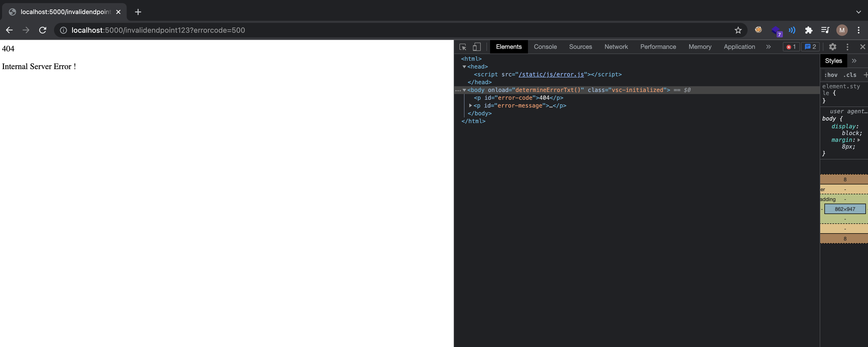868x347 pixels.
Task: Collapse the body element node
Action: click(x=464, y=90)
